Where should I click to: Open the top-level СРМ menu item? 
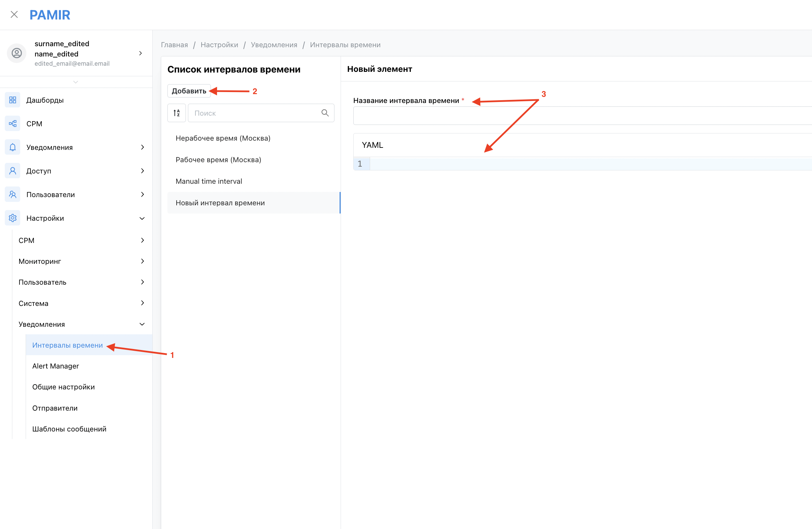(x=34, y=124)
